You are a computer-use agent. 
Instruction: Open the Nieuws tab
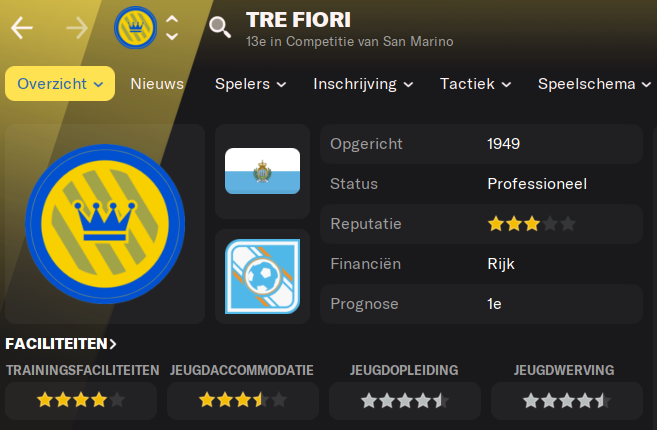pyautogui.click(x=157, y=84)
